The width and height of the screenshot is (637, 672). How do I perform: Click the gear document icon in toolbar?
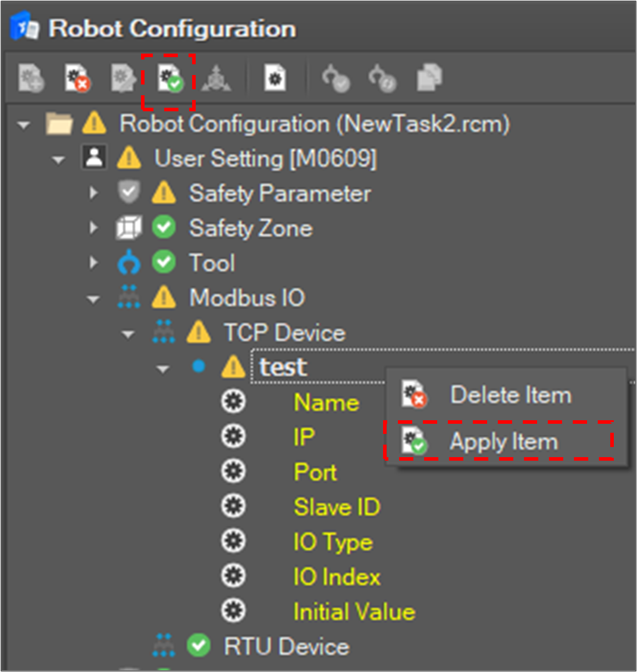pyautogui.click(x=275, y=79)
